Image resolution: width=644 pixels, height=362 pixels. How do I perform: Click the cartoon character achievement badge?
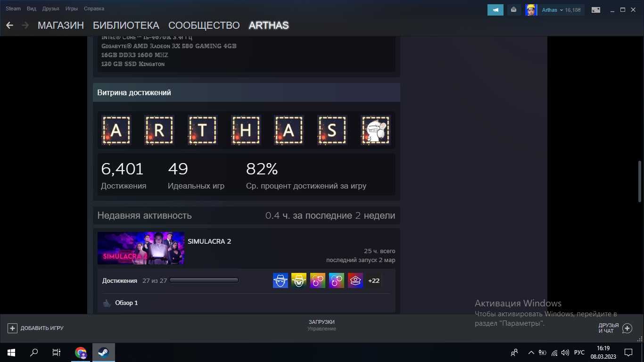(375, 130)
